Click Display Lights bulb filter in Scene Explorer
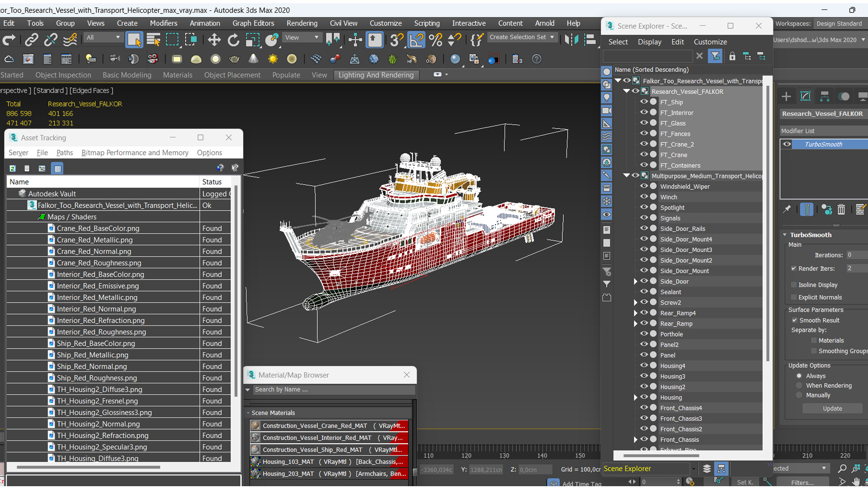The image size is (868, 488). [607, 98]
